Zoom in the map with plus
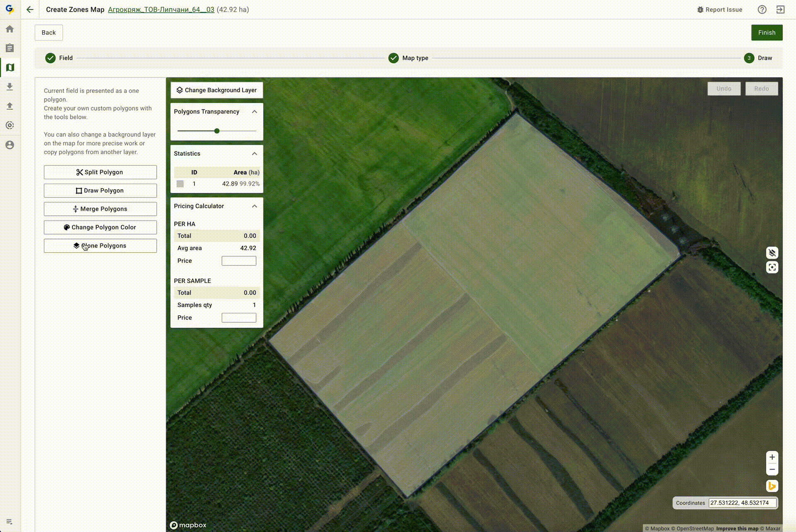Image resolution: width=796 pixels, height=532 pixels. tap(772, 457)
